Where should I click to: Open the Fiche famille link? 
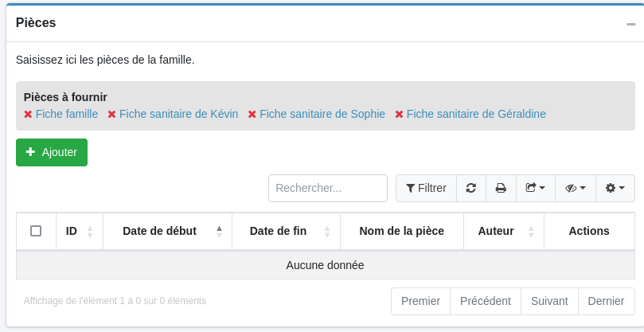(x=66, y=114)
